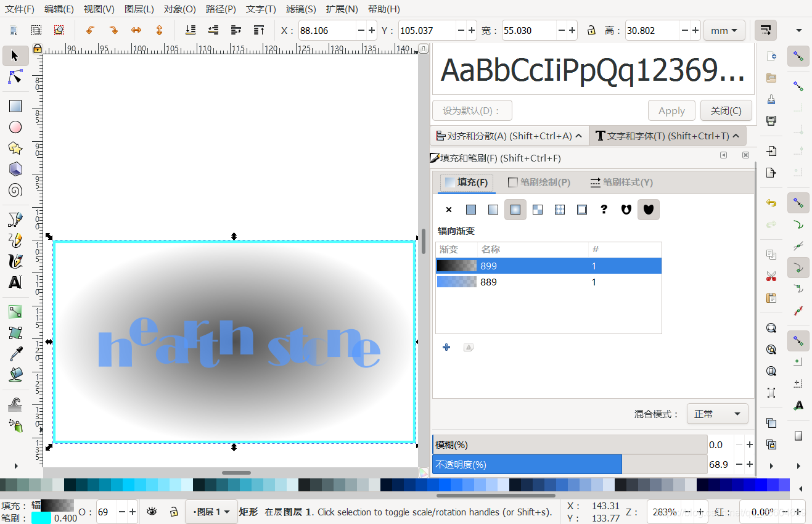Expand the snap bar overflow arrow
Image resolution: width=812 pixels, height=524 pixels.
click(798, 465)
